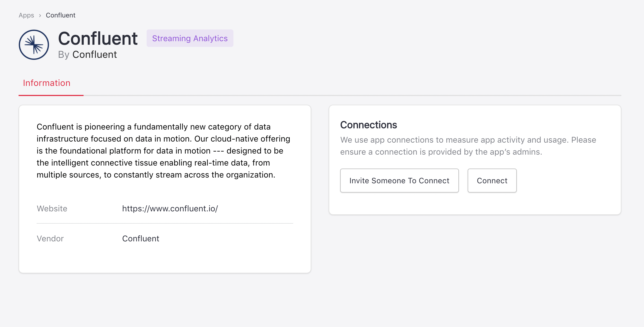The width and height of the screenshot is (644, 327).
Task: Click the Confluent starburst logo icon
Action: (x=34, y=45)
